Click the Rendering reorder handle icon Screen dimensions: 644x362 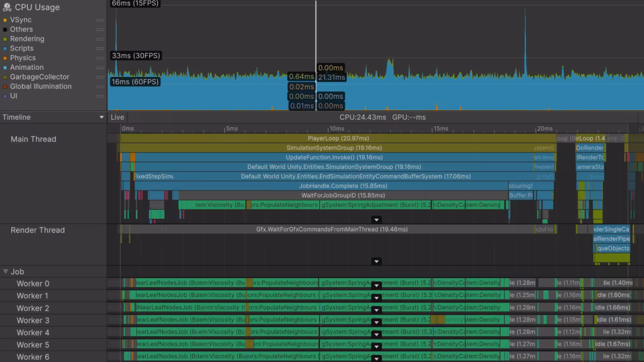pos(100,39)
